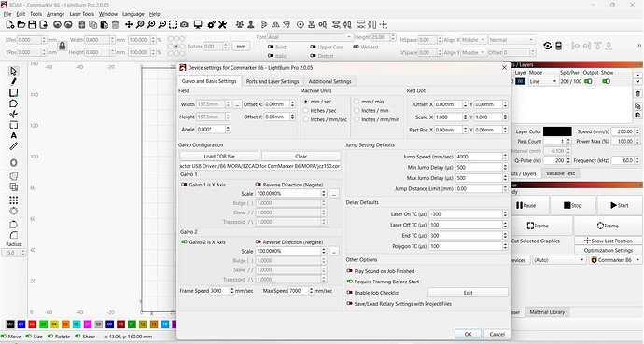This screenshot has width=644, height=344.
Task: Open the Normal text style dropdown
Action: 511,40
